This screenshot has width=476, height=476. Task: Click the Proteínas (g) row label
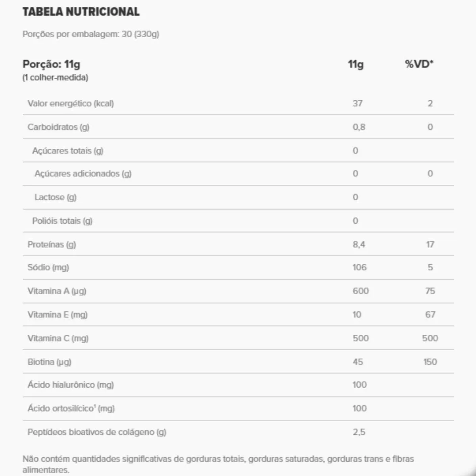coord(52,244)
